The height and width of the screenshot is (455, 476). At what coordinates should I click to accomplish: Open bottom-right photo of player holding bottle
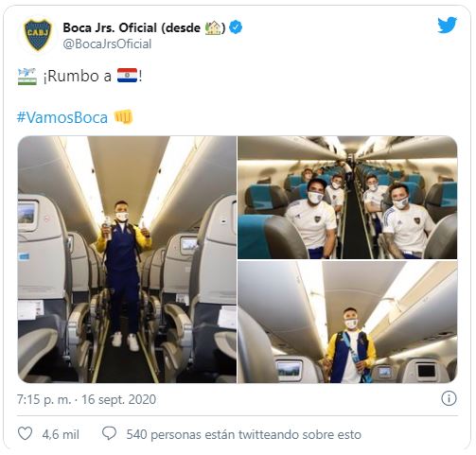tap(347, 322)
